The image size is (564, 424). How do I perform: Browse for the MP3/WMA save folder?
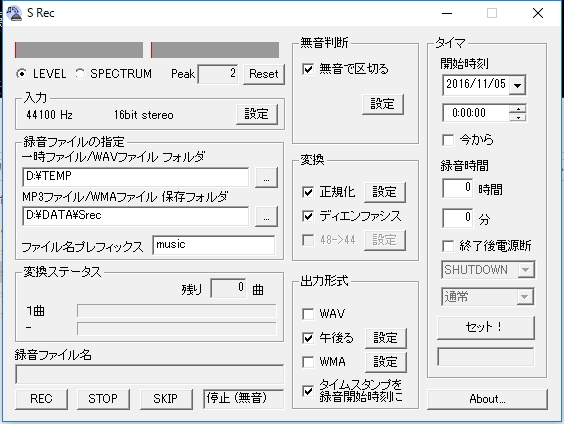[266, 216]
